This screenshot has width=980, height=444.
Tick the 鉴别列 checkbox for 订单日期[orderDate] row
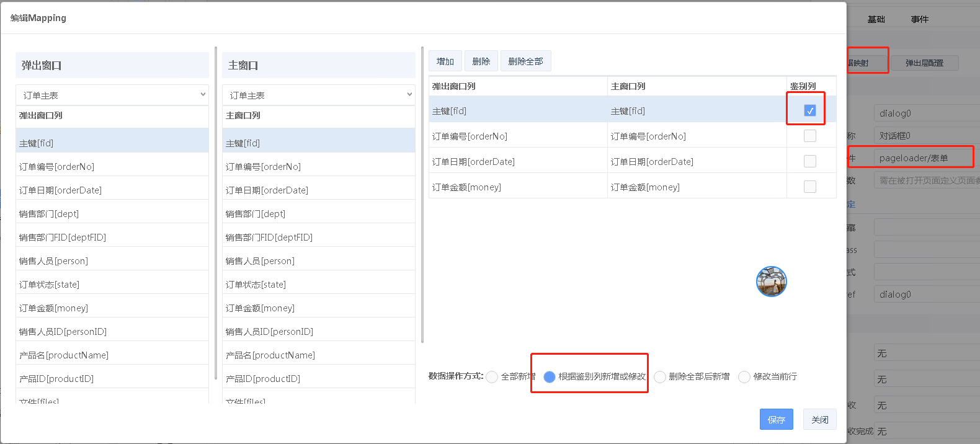809,161
